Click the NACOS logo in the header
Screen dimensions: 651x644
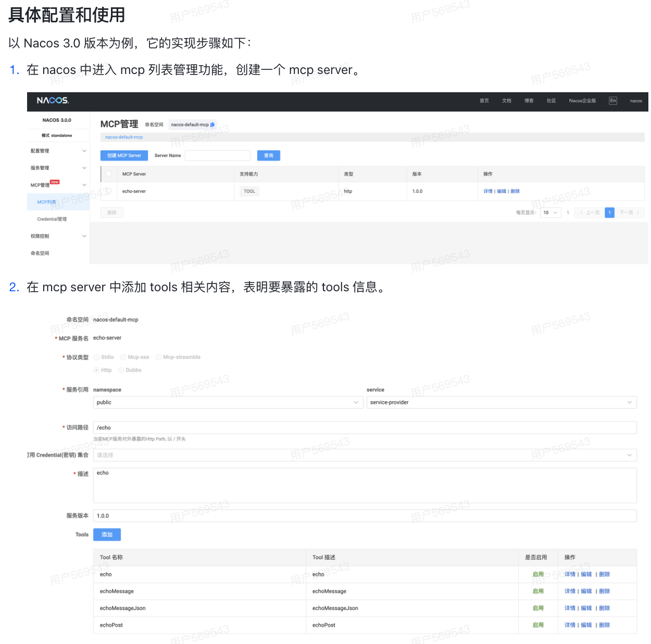click(x=53, y=100)
